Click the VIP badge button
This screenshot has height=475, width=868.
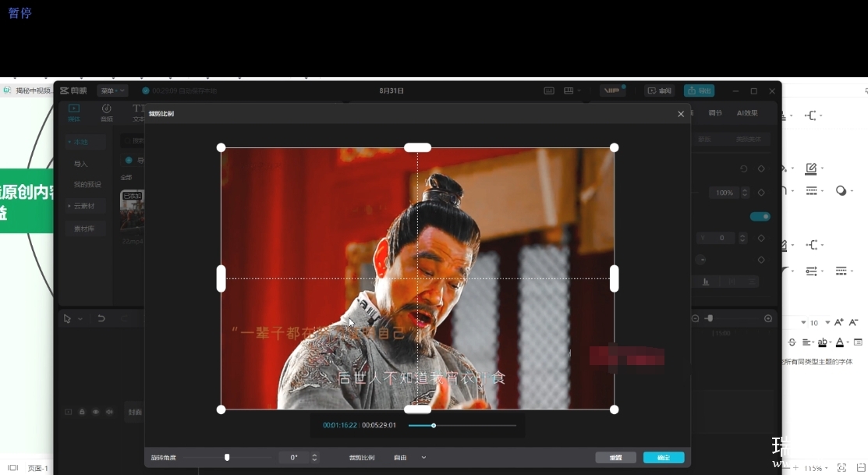(612, 90)
